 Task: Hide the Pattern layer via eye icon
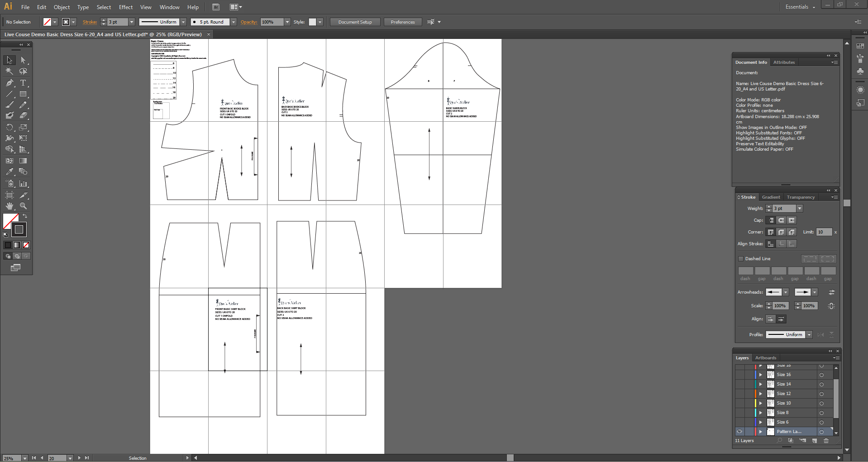click(739, 432)
